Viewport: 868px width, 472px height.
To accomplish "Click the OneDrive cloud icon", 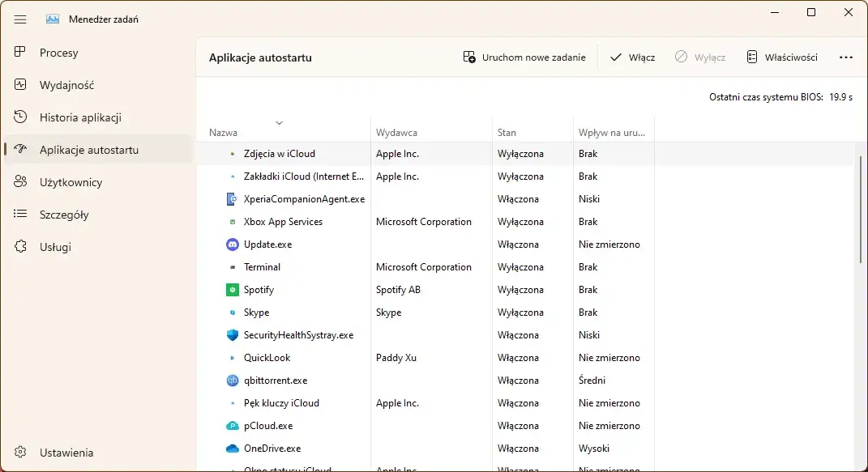I will (233, 449).
